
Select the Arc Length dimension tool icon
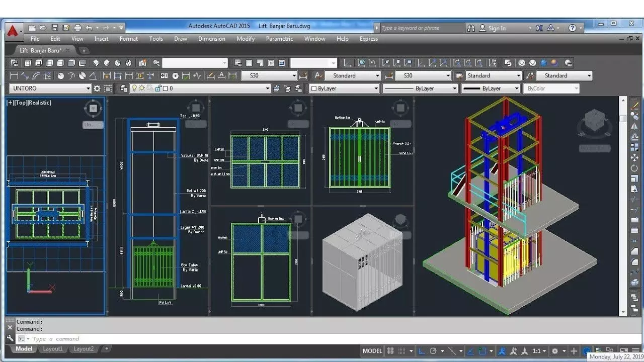click(36, 76)
